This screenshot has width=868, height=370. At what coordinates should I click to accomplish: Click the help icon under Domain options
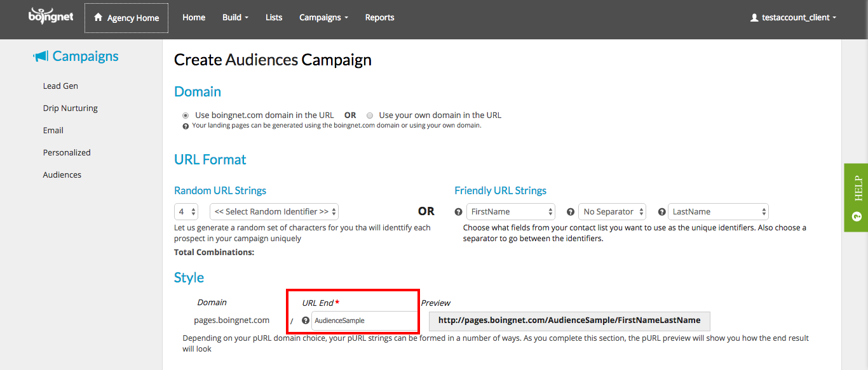pos(186,126)
